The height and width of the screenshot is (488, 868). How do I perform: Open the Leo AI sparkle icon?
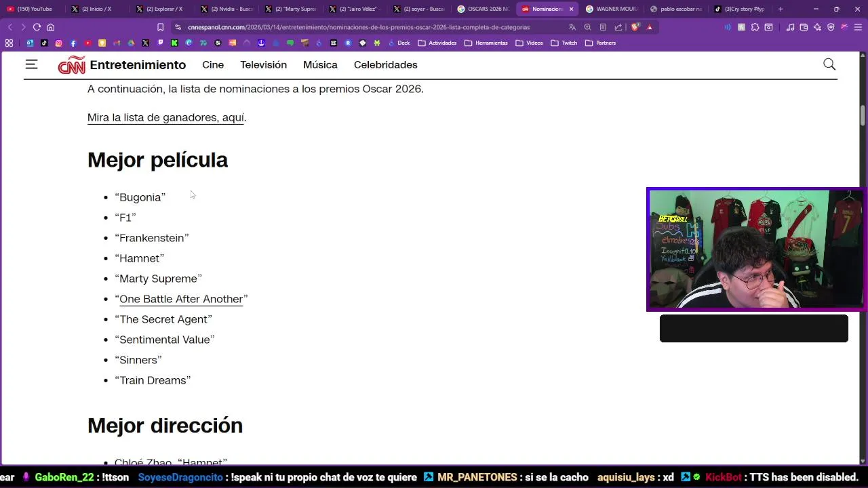tap(817, 27)
